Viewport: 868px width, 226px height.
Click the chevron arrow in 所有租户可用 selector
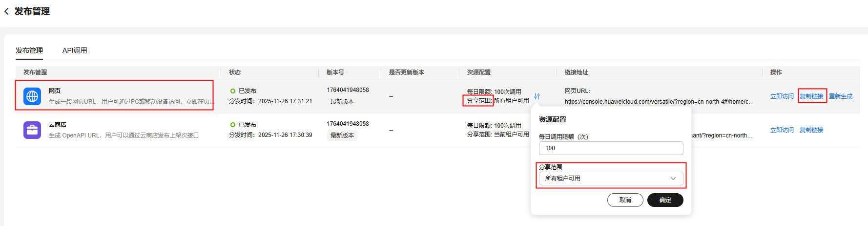(673, 179)
